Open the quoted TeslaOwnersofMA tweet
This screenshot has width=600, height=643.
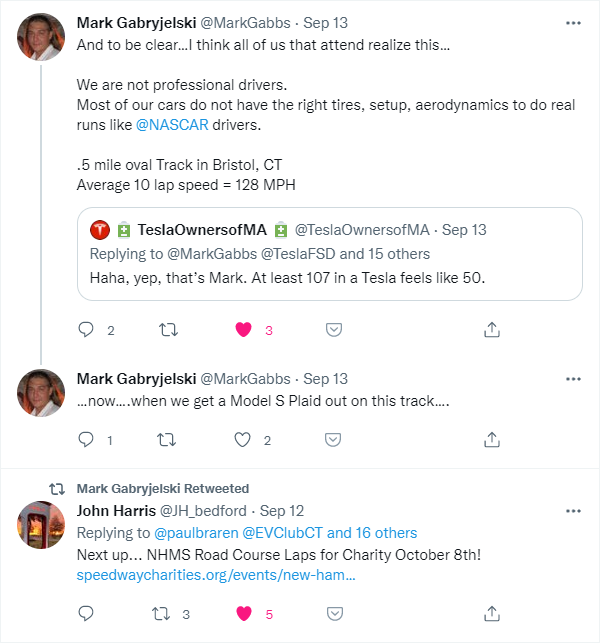coord(330,254)
